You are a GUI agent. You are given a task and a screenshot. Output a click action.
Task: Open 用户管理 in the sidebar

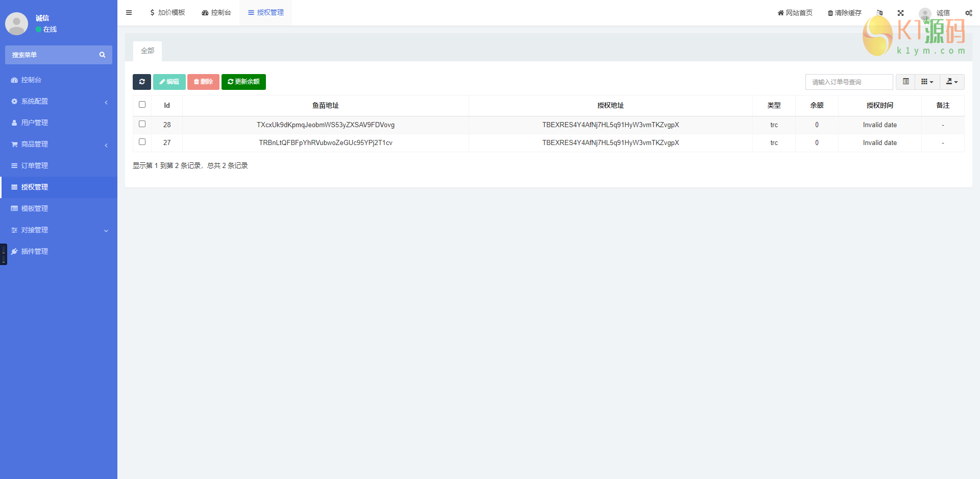pyautogui.click(x=59, y=123)
